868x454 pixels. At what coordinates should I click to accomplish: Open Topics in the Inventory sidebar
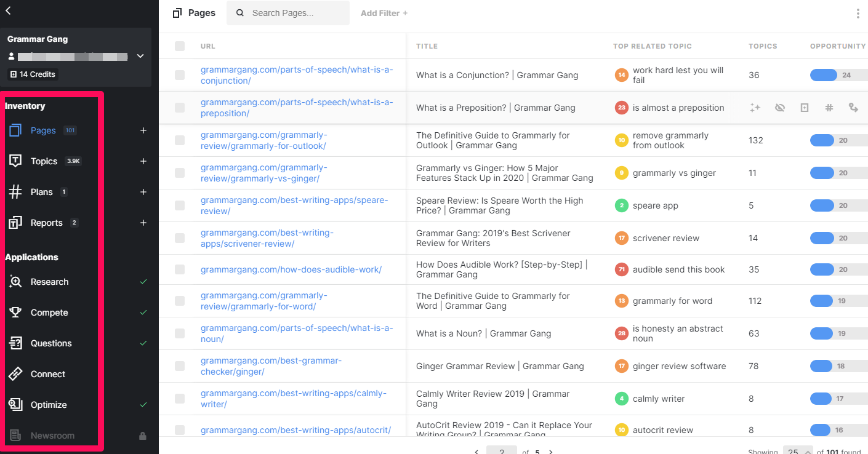[44, 161]
